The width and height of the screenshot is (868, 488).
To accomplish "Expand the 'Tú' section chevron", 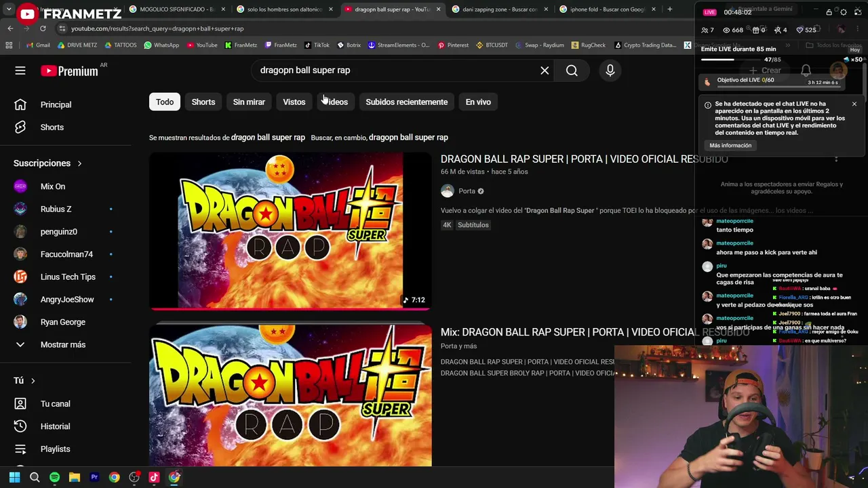I will point(33,381).
